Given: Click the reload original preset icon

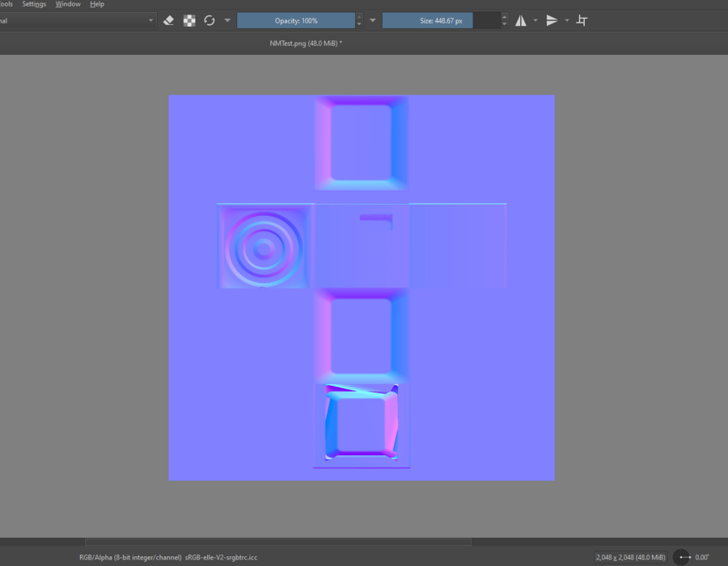Looking at the screenshot, I should [210, 20].
